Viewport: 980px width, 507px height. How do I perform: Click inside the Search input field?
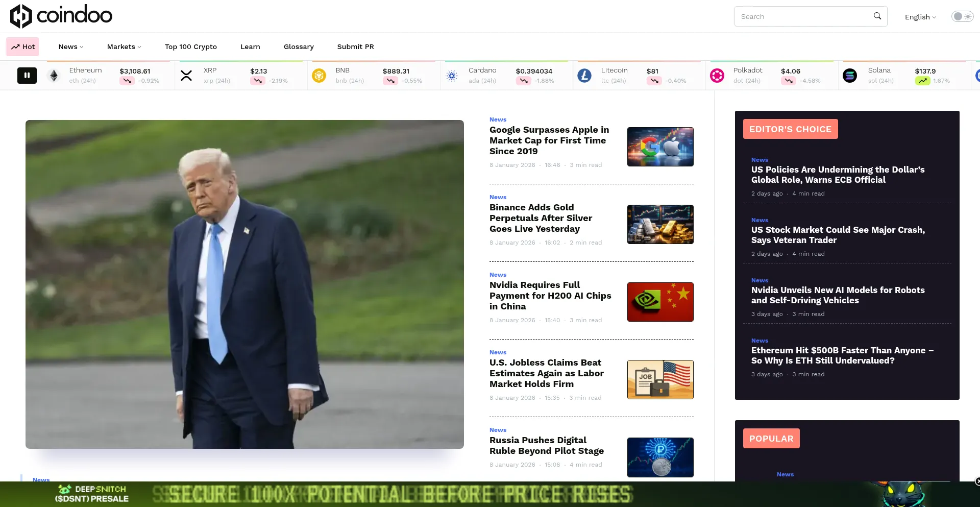point(804,16)
